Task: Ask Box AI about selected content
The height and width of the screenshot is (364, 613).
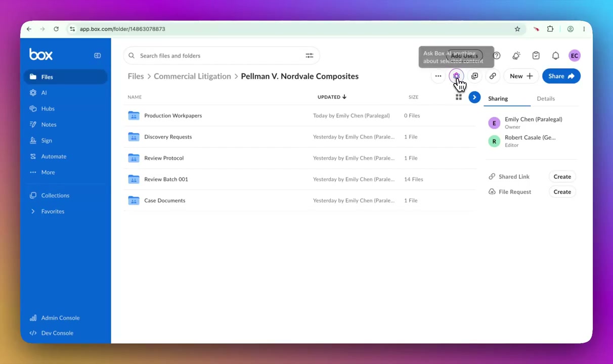Action: coord(456,76)
